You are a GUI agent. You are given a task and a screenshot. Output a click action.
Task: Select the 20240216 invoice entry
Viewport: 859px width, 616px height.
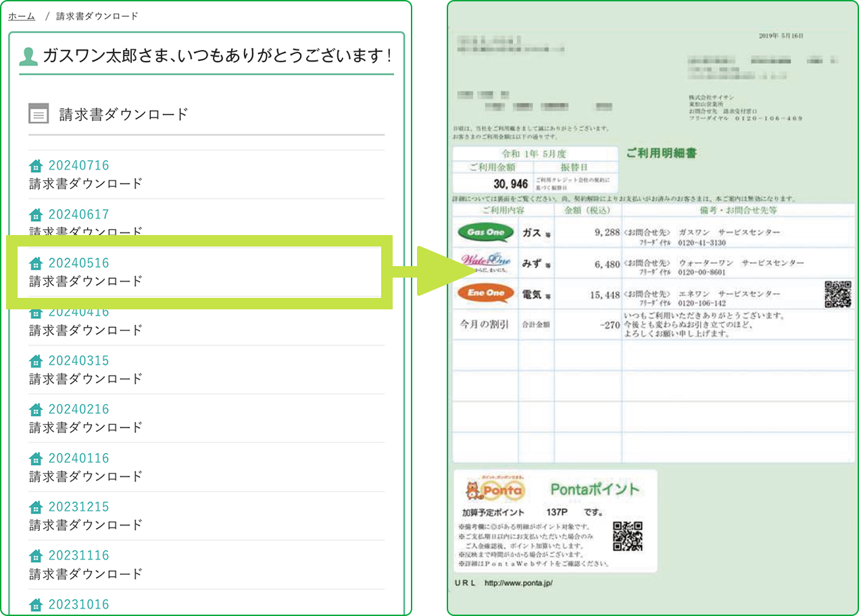(78, 409)
